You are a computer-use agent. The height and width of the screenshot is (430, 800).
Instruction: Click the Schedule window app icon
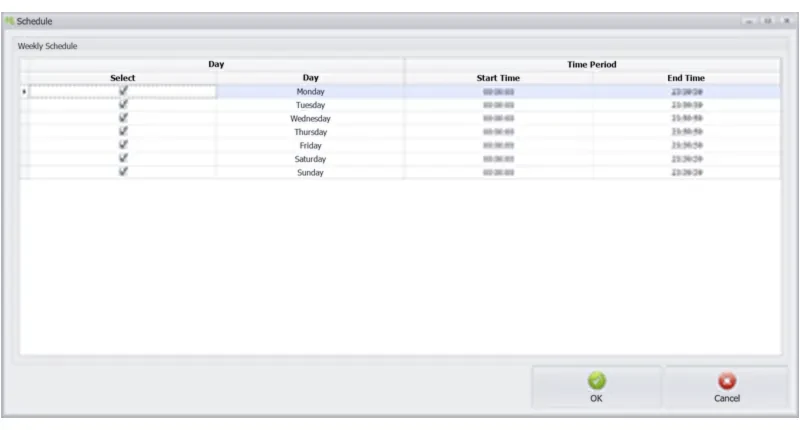(9, 21)
